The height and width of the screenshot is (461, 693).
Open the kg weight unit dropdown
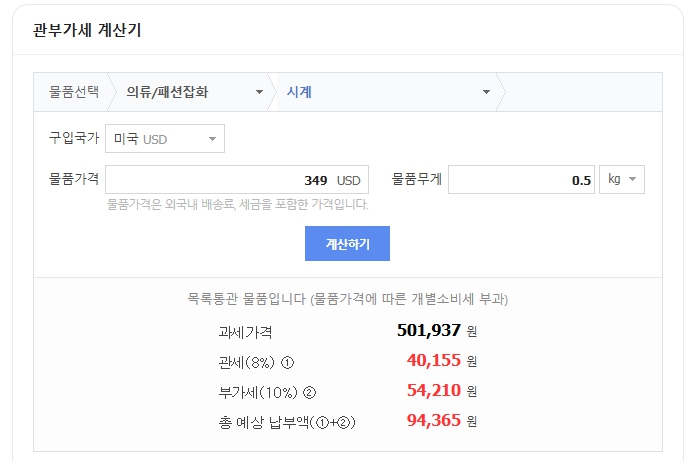pos(621,180)
